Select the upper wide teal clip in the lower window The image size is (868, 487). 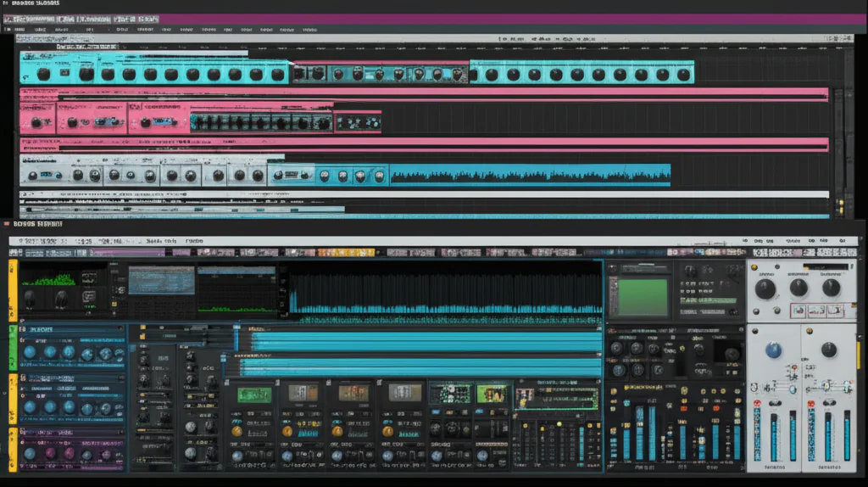[x=426, y=341]
